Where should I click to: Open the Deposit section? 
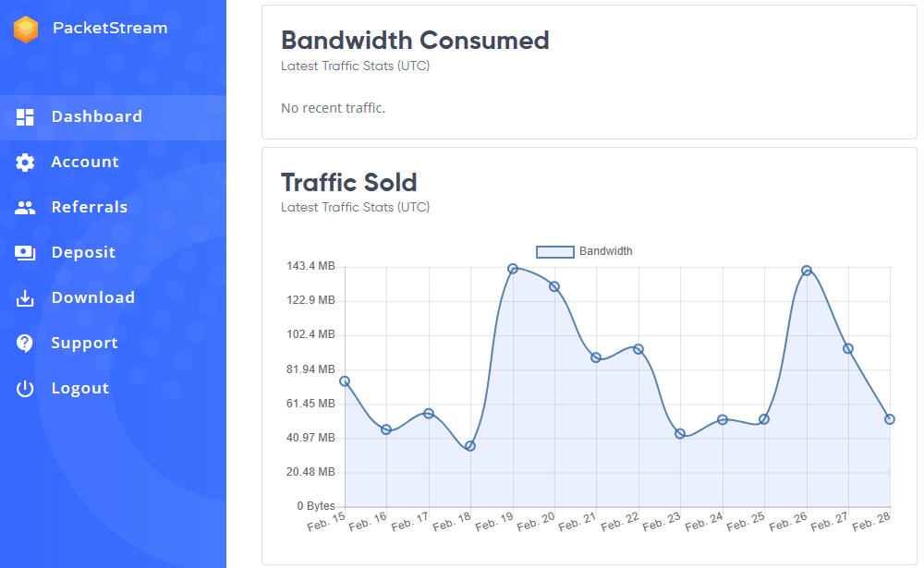(x=113, y=253)
